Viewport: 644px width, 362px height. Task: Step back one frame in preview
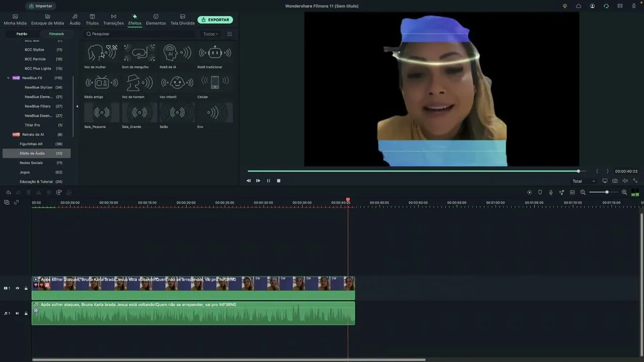[x=248, y=180]
